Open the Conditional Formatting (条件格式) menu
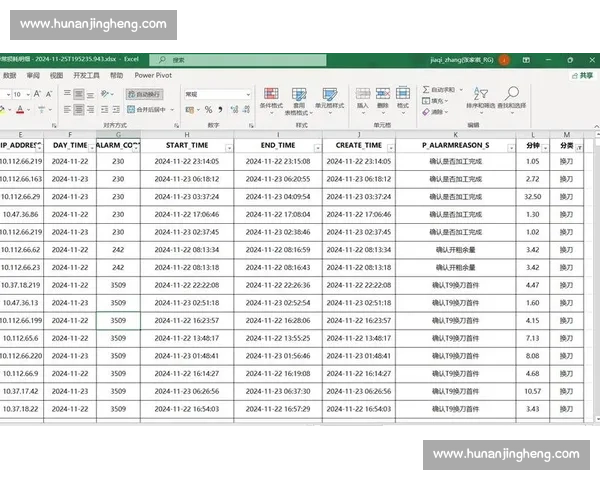The width and height of the screenshot is (600, 480). tap(270, 97)
